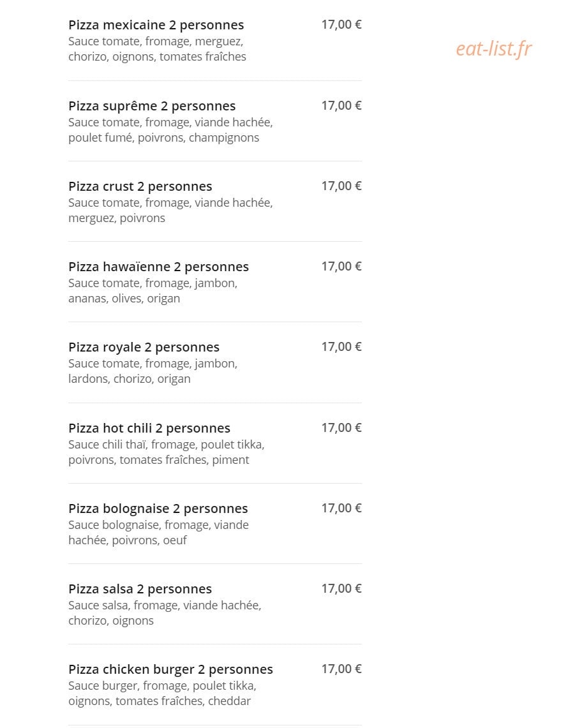Click the price of Pizza hot chili

click(x=341, y=428)
